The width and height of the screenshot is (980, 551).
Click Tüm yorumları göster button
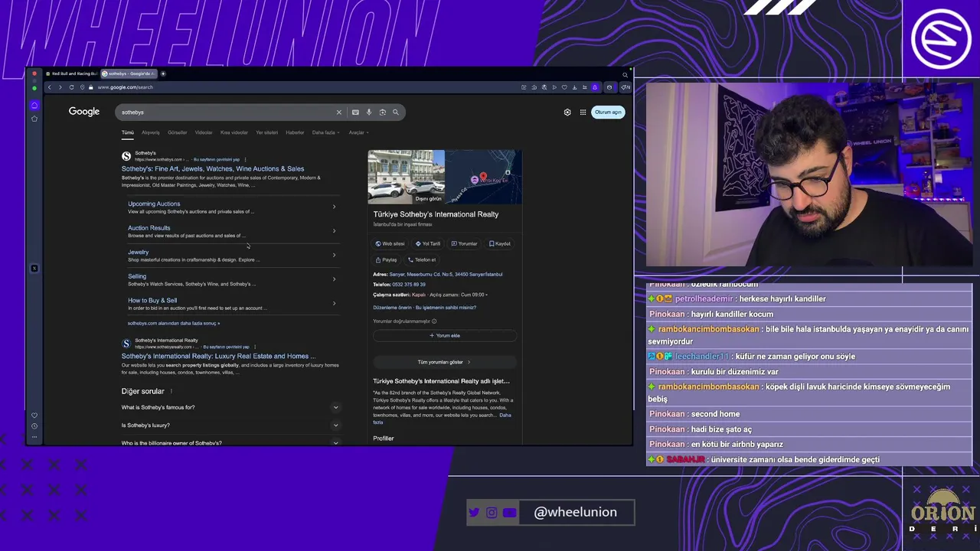pos(444,362)
